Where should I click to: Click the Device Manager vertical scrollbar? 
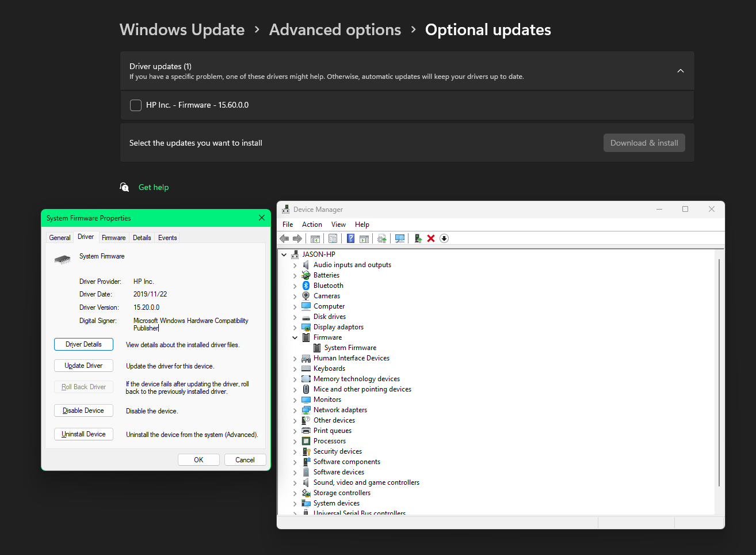point(719,372)
